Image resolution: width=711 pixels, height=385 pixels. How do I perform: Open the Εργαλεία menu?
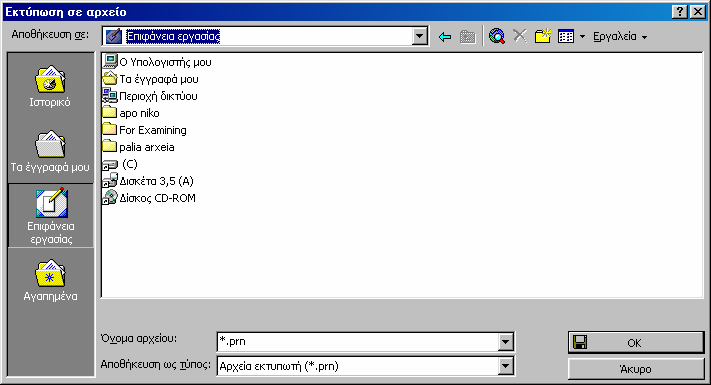619,36
